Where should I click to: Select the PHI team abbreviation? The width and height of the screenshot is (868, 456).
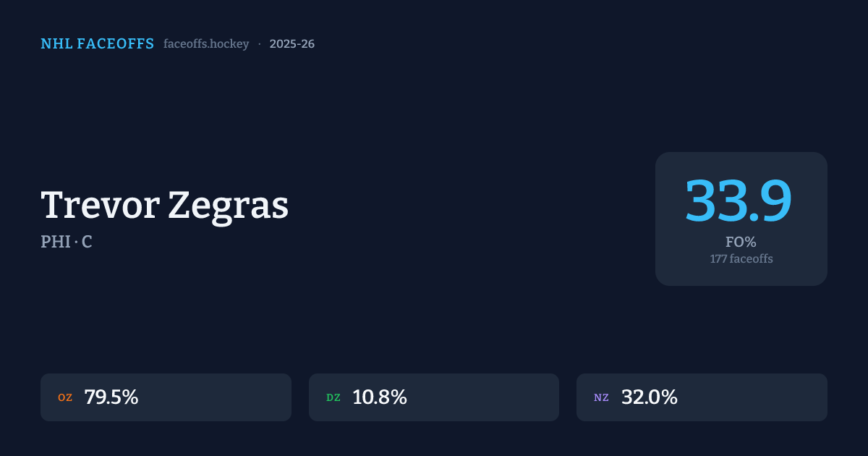pyautogui.click(x=55, y=242)
